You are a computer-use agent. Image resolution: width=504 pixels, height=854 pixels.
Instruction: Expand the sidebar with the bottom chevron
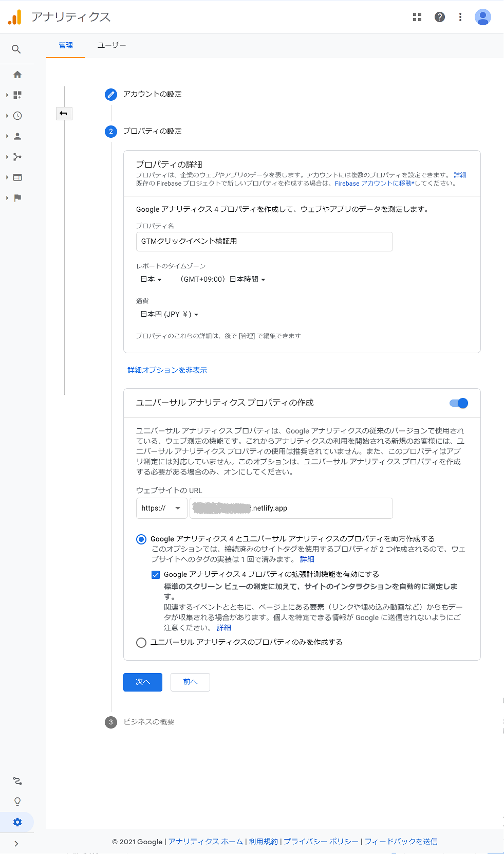point(16,844)
